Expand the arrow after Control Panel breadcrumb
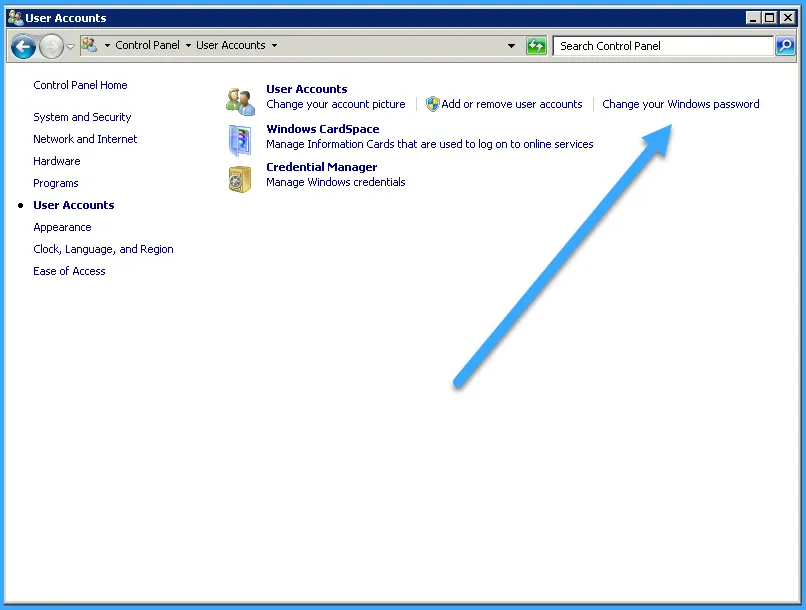This screenshot has width=806, height=610. [187, 46]
